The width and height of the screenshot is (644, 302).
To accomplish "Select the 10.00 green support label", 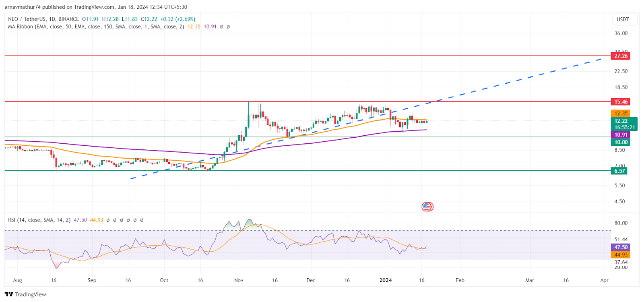I will [621, 142].
